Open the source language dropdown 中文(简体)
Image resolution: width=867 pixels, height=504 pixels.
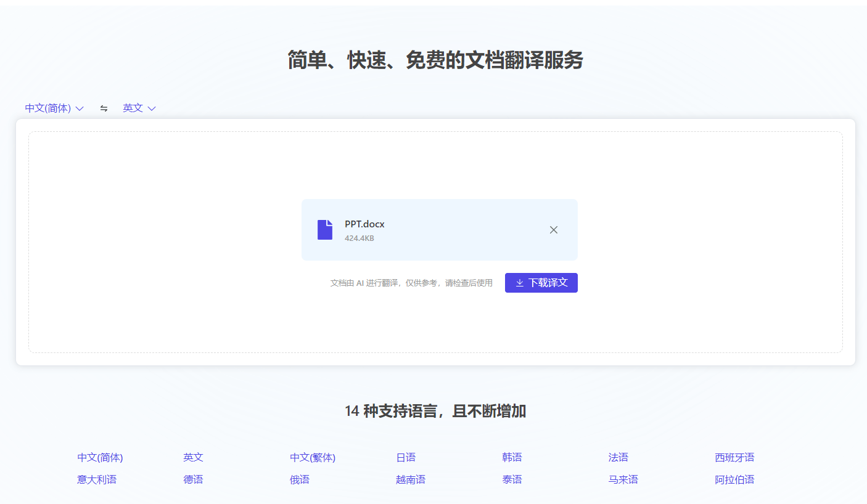pyautogui.click(x=48, y=107)
